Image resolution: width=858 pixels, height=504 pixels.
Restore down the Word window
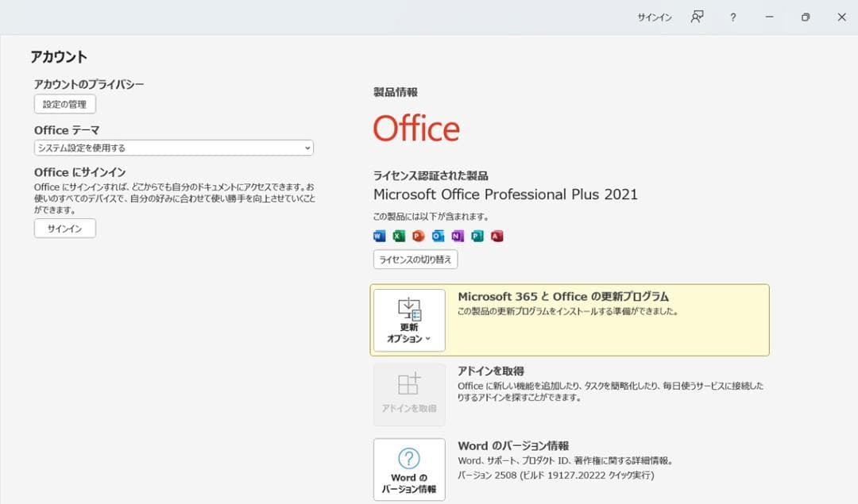(x=806, y=17)
